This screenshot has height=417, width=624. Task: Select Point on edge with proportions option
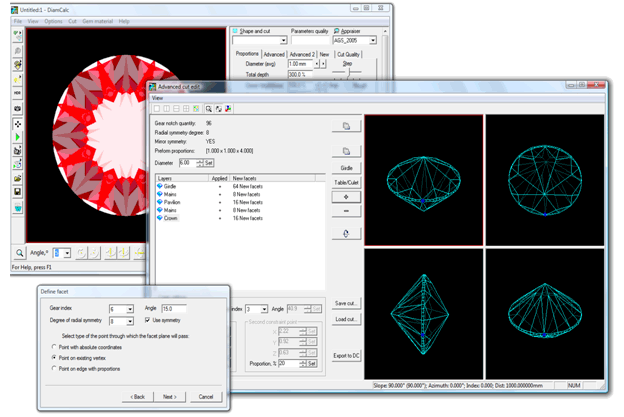(53, 368)
